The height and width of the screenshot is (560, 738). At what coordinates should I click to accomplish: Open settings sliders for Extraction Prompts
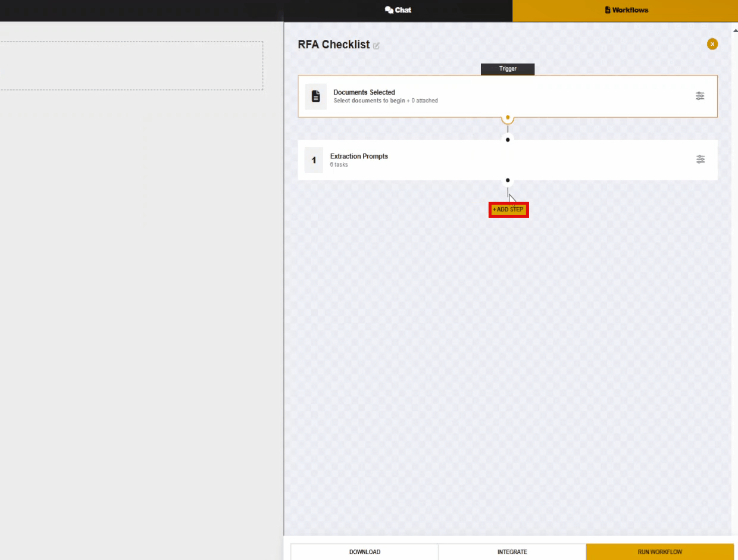click(700, 159)
